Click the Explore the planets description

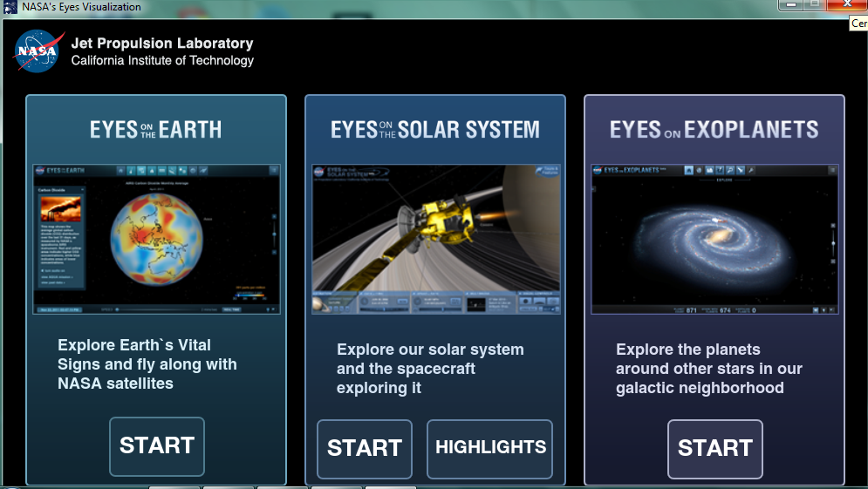tap(708, 369)
